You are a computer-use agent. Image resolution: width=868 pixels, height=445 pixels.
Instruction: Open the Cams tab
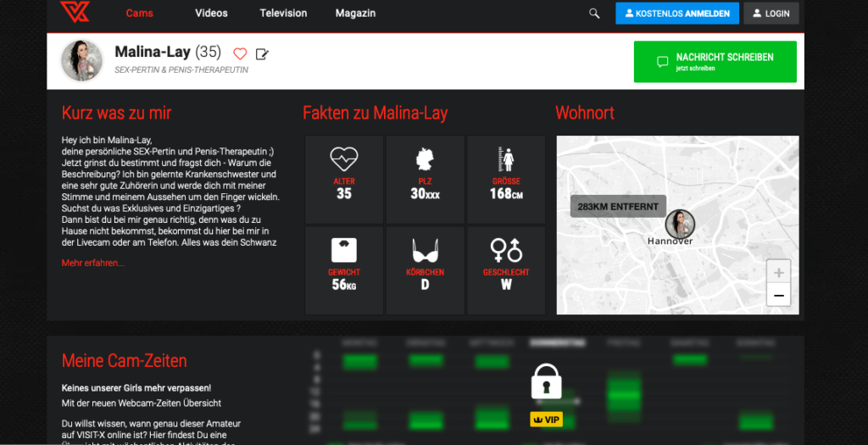coord(140,14)
